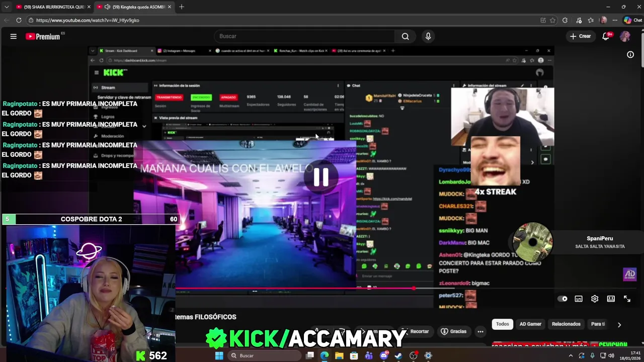Open the YouTube guide hamburger menu

click(x=14, y=36)
